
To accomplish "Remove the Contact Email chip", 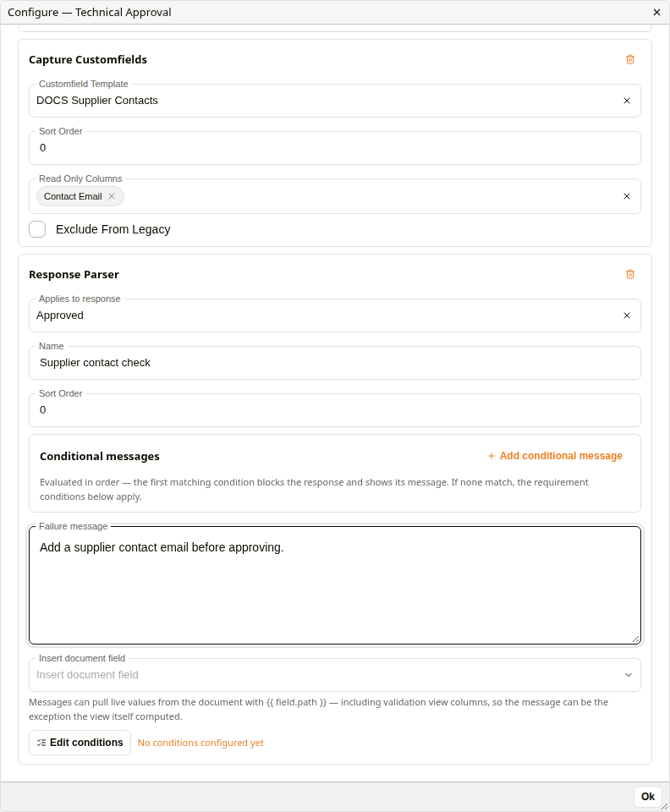I will click(x=112, y=196).
